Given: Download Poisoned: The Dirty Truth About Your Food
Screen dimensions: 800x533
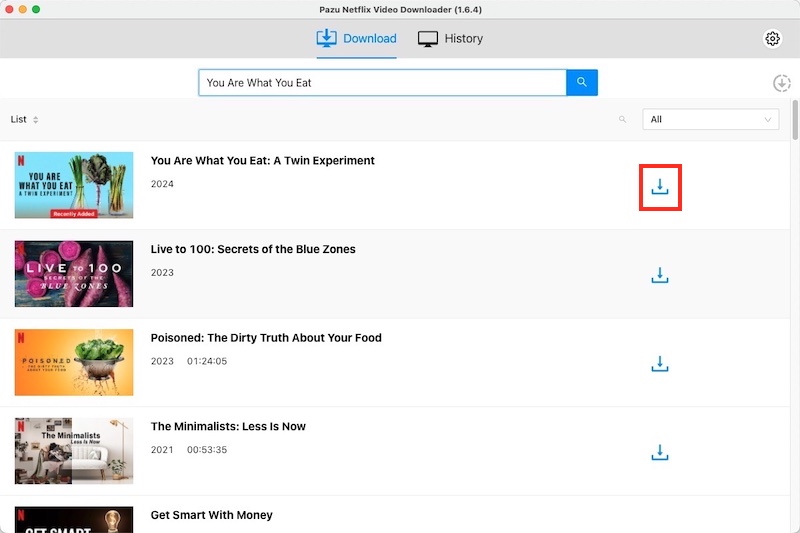Looking at the screenshot, I should click(x=660, y=364).
